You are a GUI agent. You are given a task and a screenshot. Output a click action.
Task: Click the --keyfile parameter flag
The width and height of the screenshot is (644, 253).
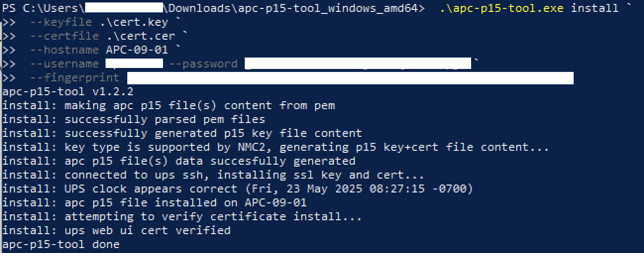[60, 22]
